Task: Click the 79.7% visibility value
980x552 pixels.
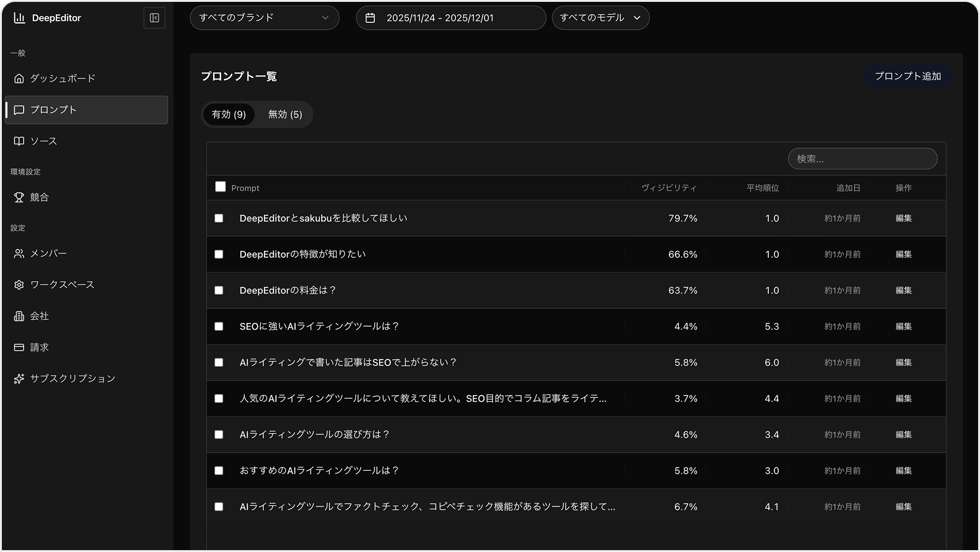Action: pos(683,219)
